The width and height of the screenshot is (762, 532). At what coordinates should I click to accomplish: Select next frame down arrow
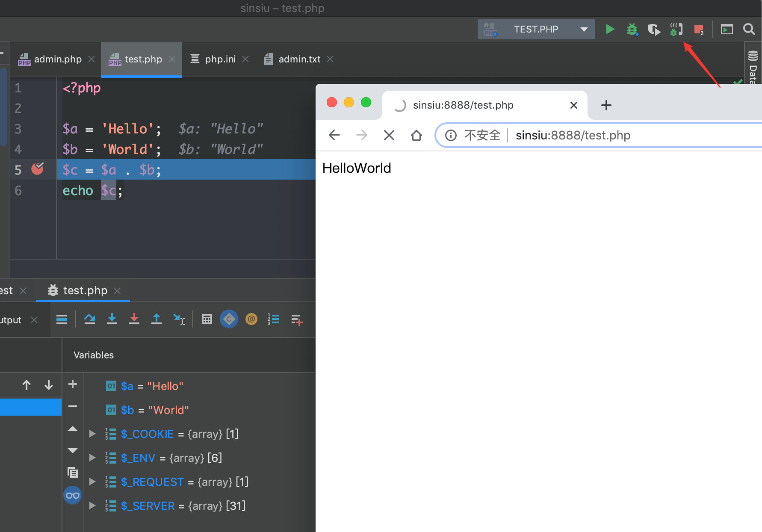(49, 385)
